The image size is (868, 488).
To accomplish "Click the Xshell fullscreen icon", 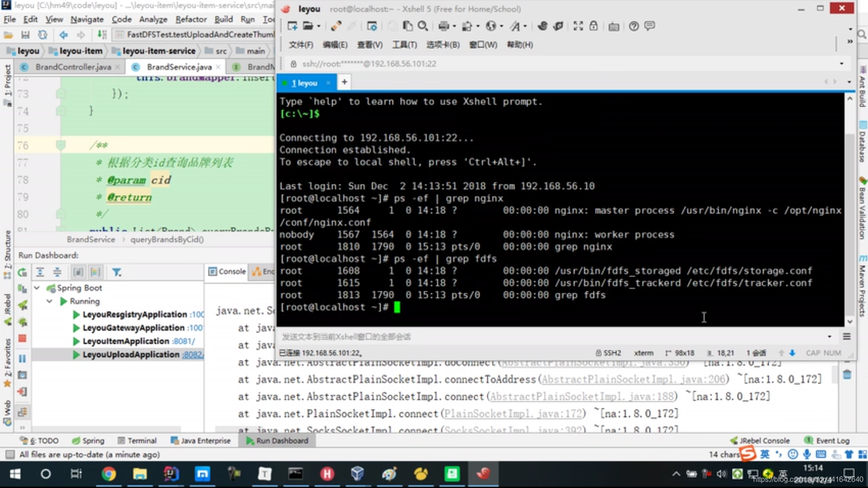I will [x=578, y=26].
